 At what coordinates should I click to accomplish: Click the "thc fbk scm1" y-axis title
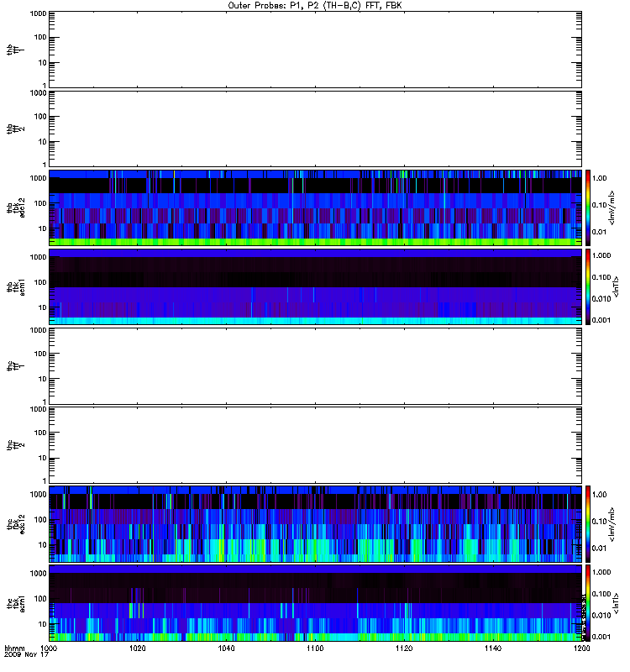coord(16,603)
